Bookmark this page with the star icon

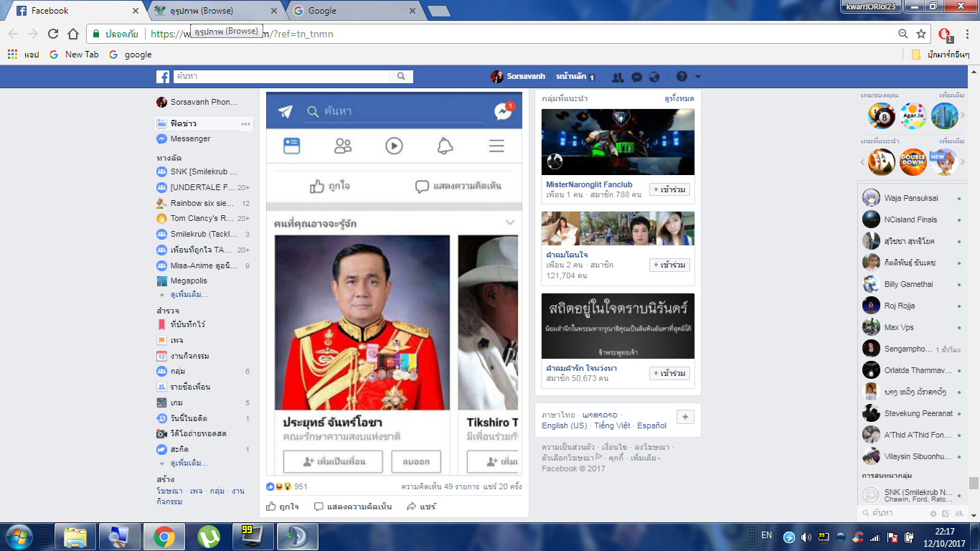click(921, 34)
